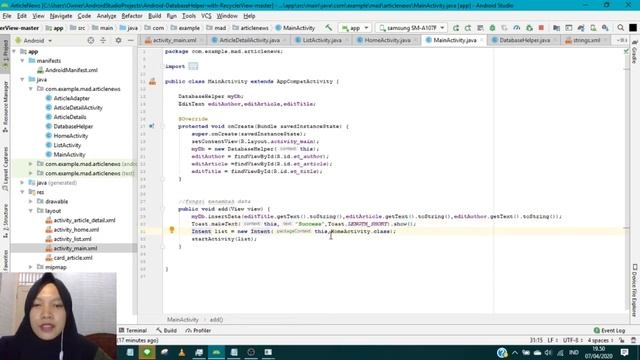Select DatabaseHelper class in project tree
The width and height of the screenshot is (640, 360).
pyautogui.click(x=73, y=126)
